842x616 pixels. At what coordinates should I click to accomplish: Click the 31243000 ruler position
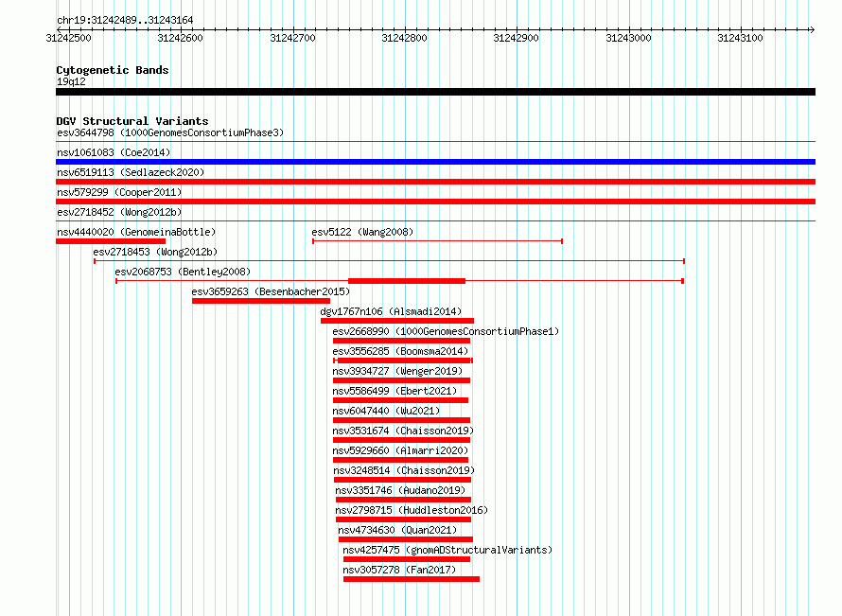click(628, 38)
